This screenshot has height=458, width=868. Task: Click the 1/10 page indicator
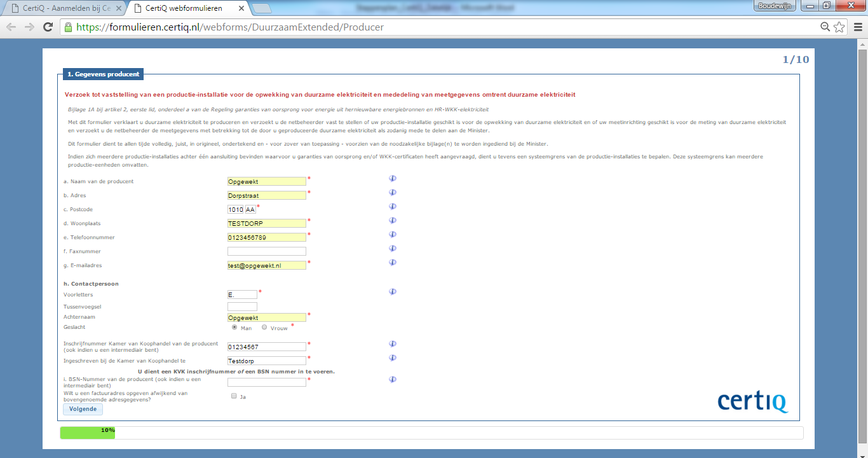click(796, 60)
